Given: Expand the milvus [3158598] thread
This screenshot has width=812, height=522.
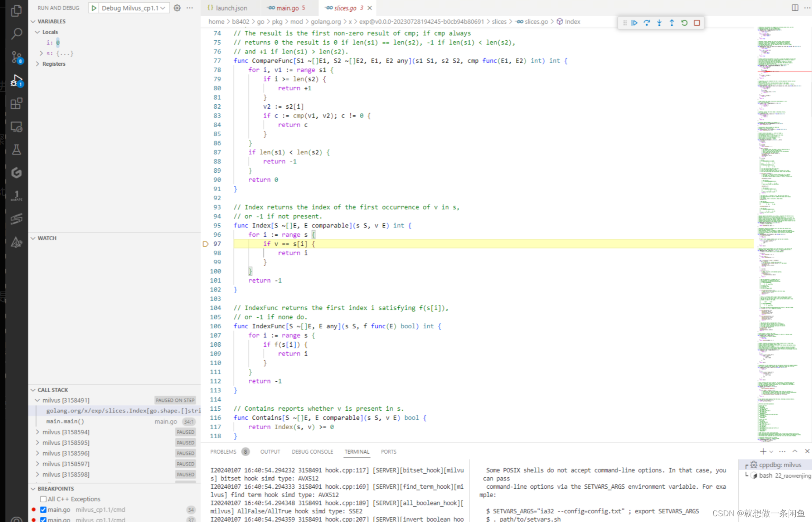Looking at the screenshot, I should point(38,475).
